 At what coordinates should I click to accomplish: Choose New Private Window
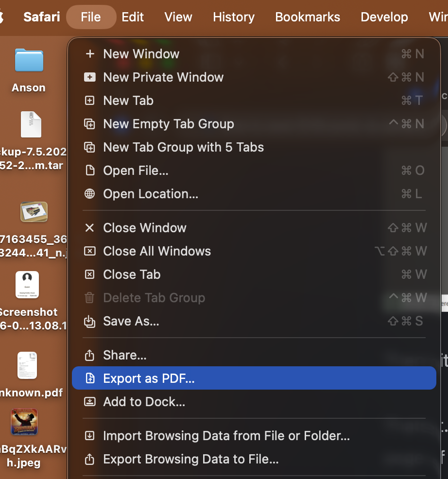click(254, 77)
